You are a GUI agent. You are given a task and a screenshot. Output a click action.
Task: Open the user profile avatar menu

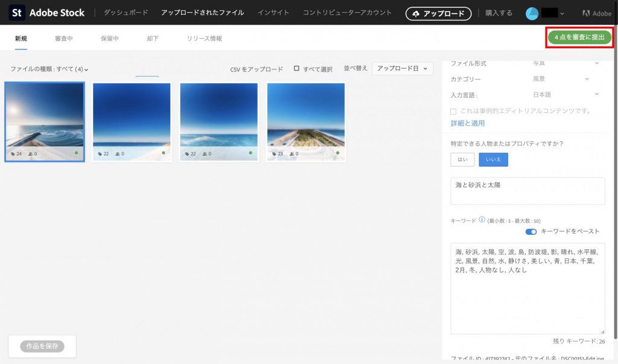coord(532,13)
